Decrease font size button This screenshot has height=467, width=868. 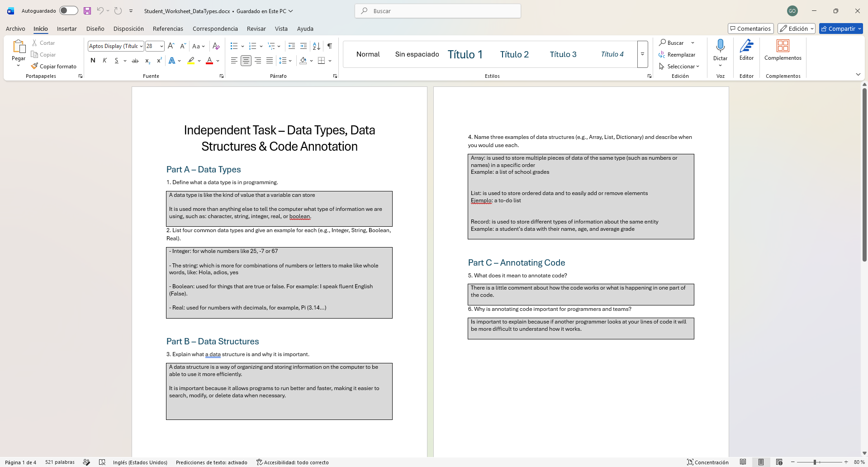click(183, 46)
